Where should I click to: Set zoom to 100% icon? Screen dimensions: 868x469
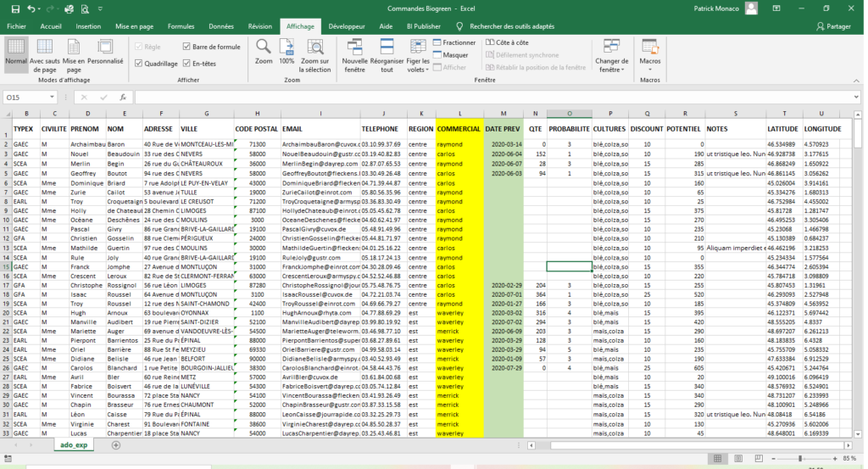[287, 52]
